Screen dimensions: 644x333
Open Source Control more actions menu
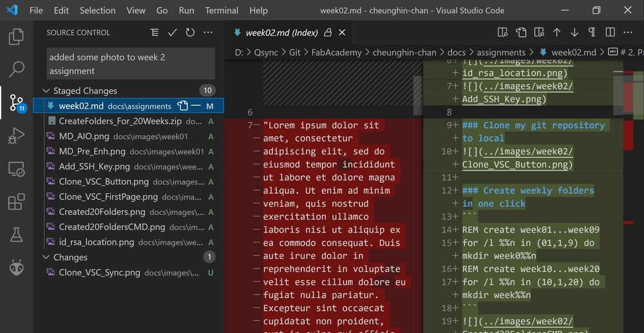pyautogui.click(x=208, y=32)
